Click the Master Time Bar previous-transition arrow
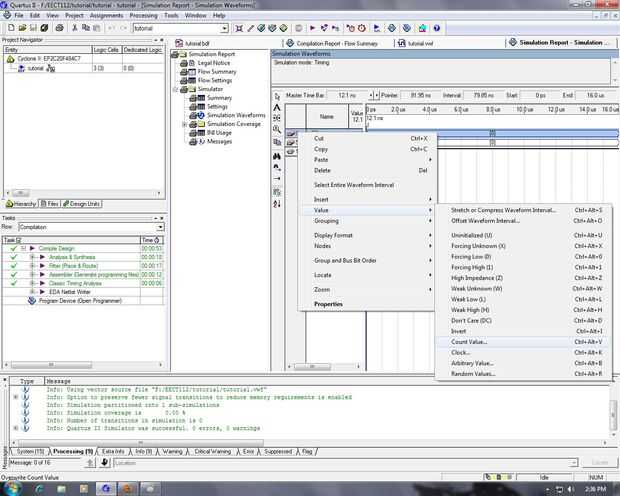 coord(371,95)
